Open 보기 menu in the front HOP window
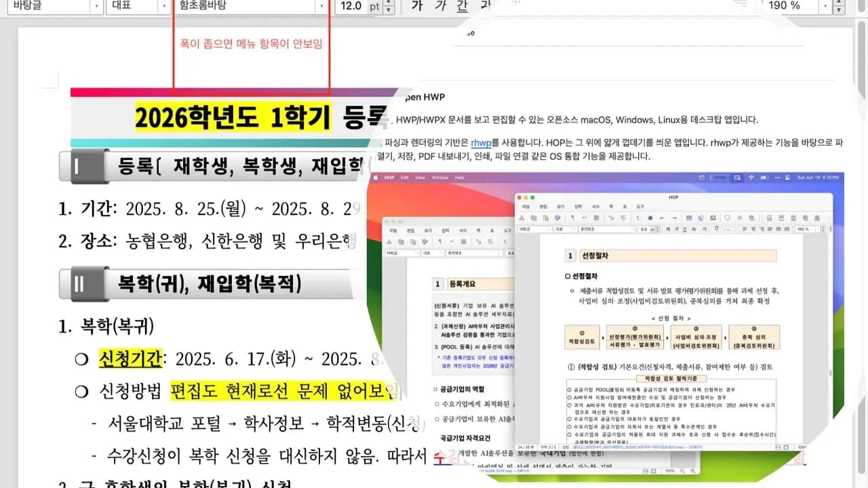Viewport: 868px width, 488px height. tap(561, 207)
